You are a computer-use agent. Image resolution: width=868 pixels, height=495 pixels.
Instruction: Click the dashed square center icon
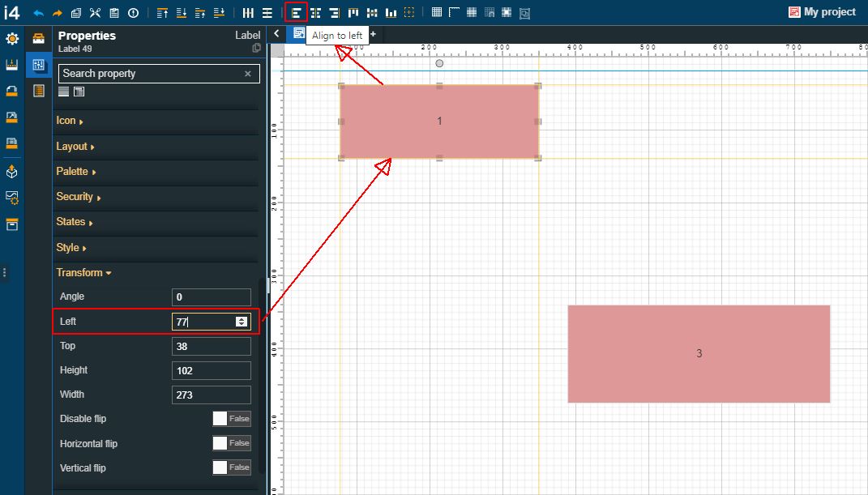[409, 13]
